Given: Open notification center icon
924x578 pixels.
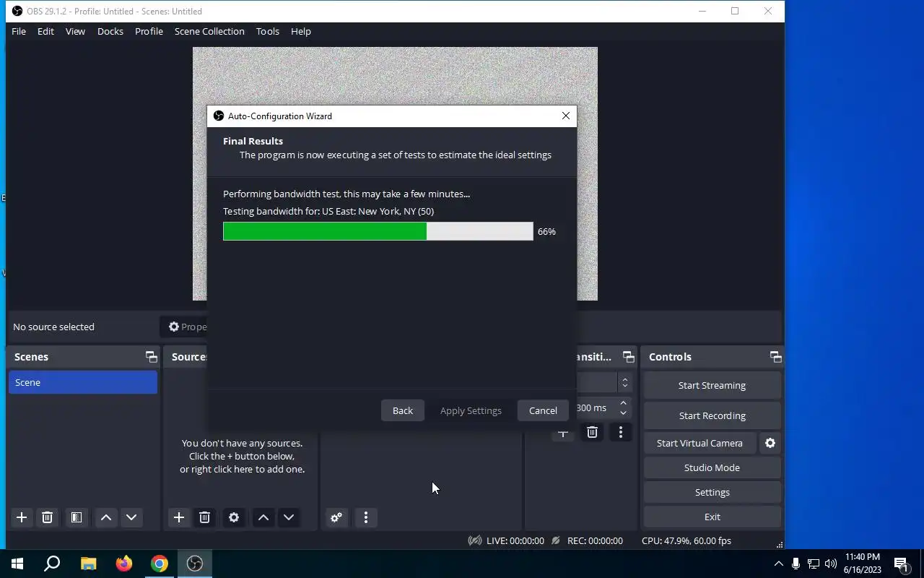Looking at the screenshot, I should [x=901, y=564].
